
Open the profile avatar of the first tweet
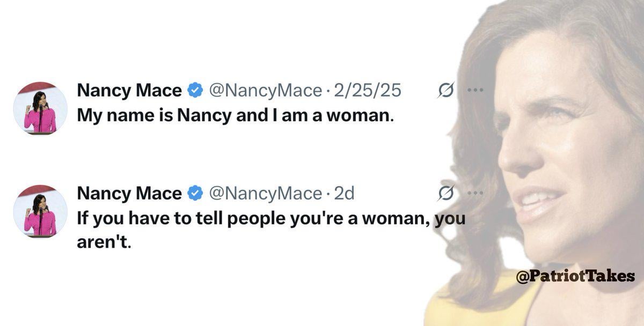coord(40,108)
